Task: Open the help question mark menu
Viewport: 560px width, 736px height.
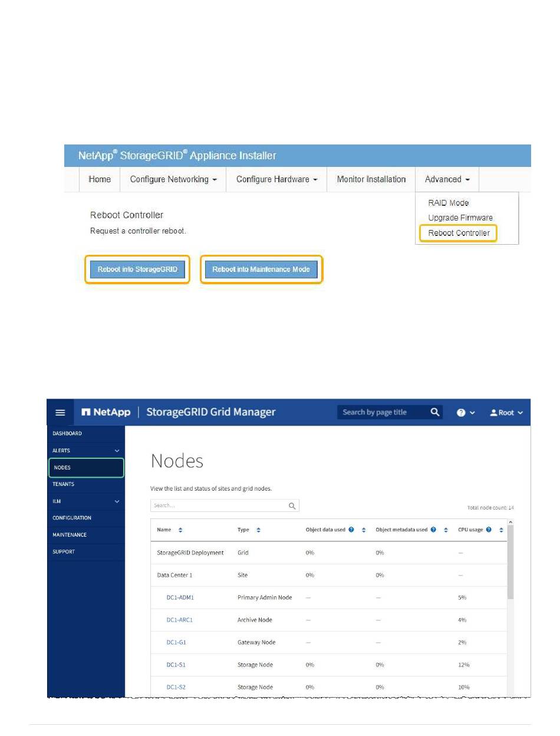Action: click(x=466, y=413)
